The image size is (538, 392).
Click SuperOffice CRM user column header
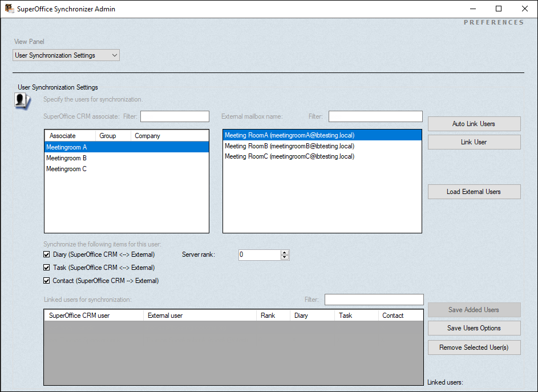click(x=94, y=316)
